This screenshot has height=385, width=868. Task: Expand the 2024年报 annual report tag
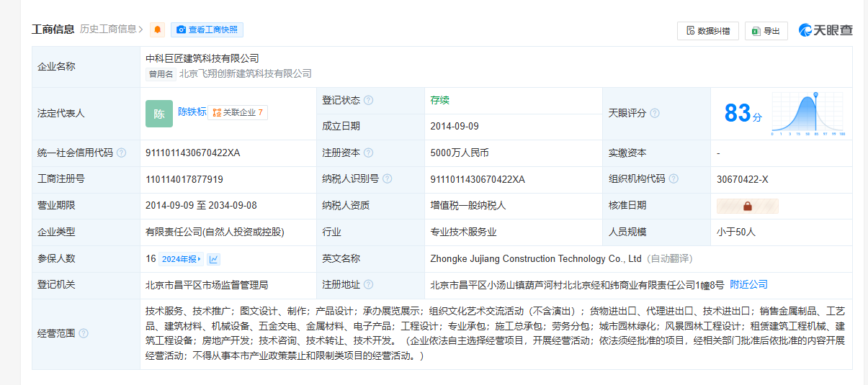click(182, 259)
